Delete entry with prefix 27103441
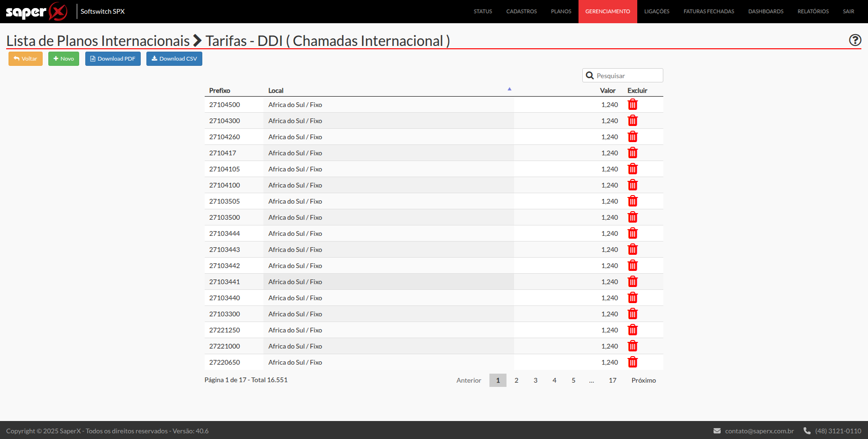The image size is (868, 439). click(633, 282)
